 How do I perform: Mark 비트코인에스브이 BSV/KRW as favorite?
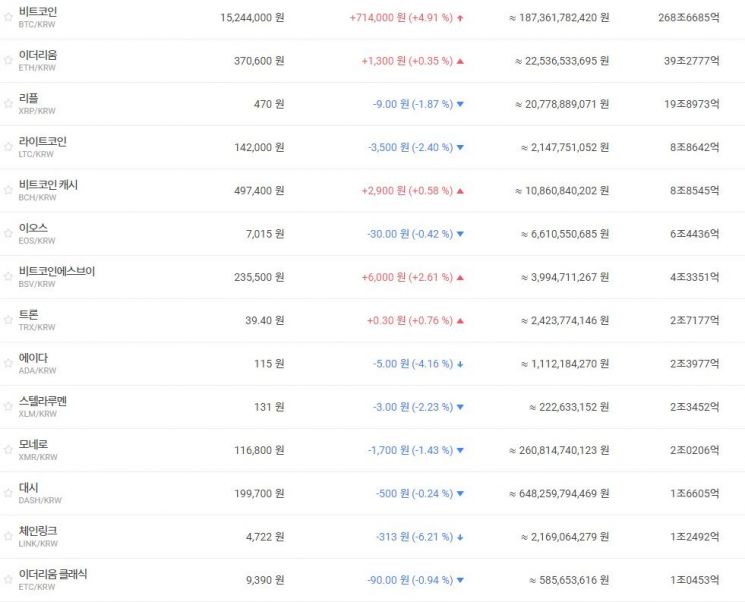(8, 277)
